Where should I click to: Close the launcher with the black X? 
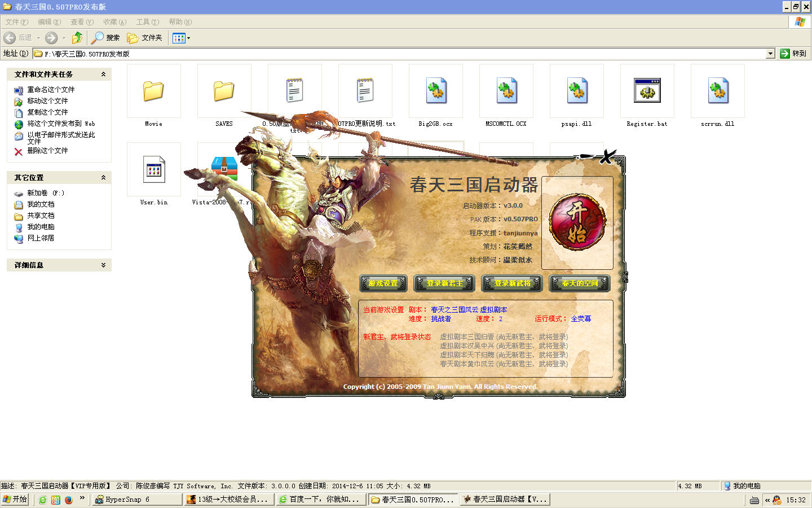(x=607, y=156)
